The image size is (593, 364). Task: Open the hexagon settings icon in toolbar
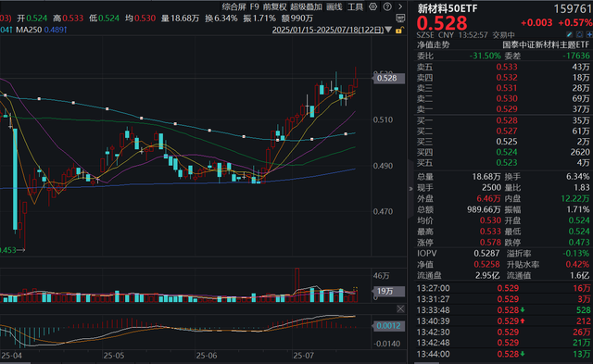(373, 6)
